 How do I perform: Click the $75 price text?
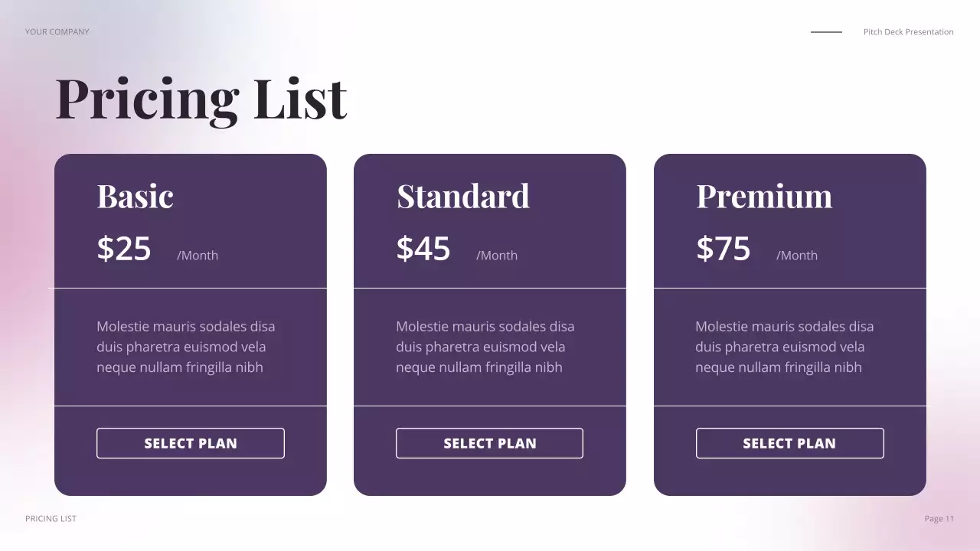pos(724,249)
